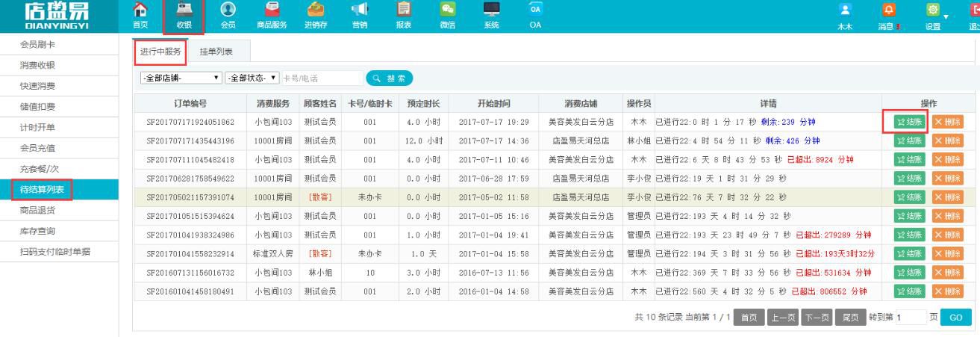Select 会员充值 in sidebar
980x337 pixels.
coord(59,148)
